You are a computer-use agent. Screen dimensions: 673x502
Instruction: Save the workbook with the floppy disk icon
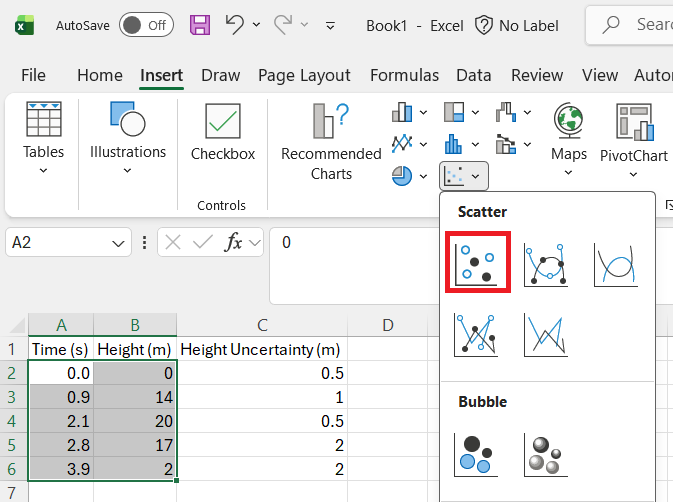[200, 25]
